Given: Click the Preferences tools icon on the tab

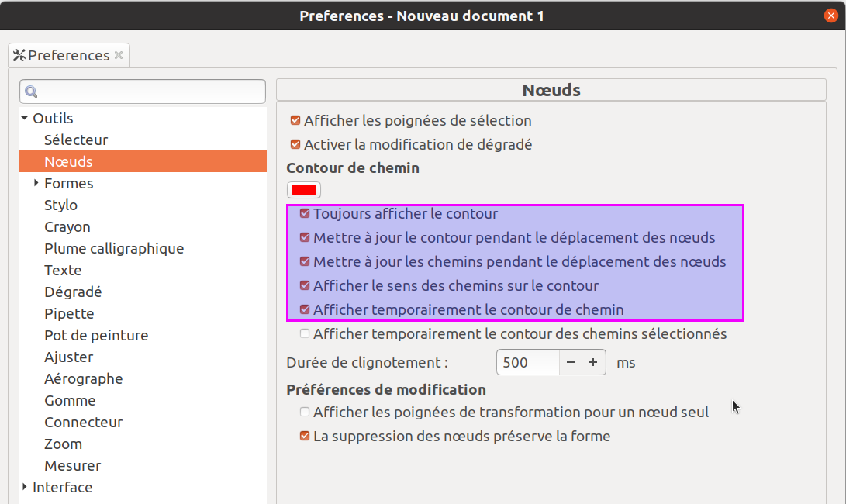Looking at the screenshot, I should click(19, 55).
